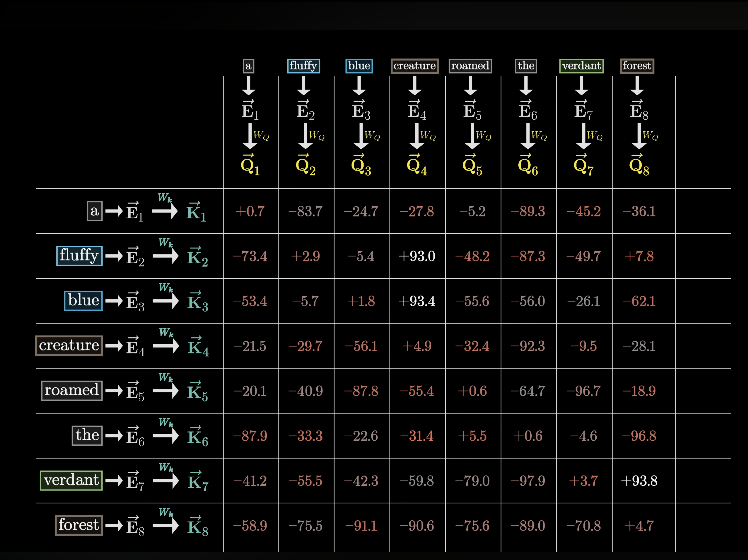Select the −83.7 cell
Viewport: 748px width, 560px height.
pos(305,211)
